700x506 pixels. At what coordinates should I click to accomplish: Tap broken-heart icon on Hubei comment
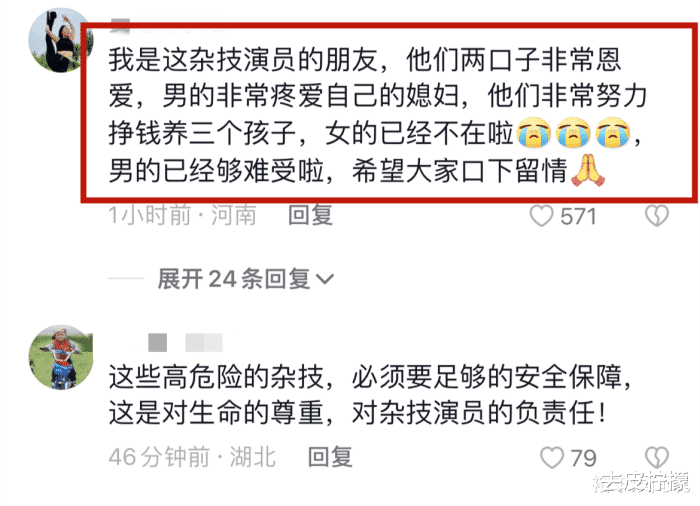click(657, 458)
